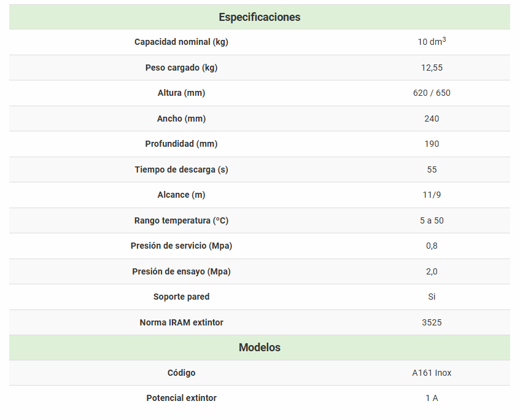This screenshot has height=420, width=520.
Task: Click the Profundidad (mm) label
Action: (181, 144)
